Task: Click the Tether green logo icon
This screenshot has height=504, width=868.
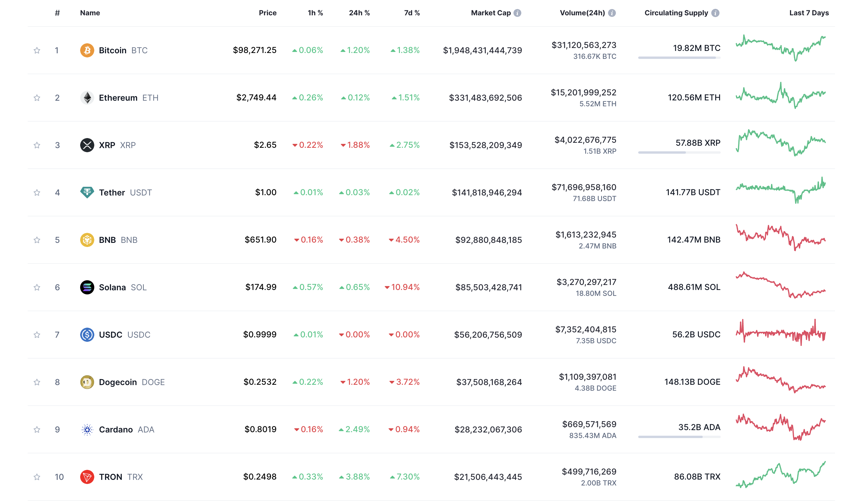Action: 87,193
